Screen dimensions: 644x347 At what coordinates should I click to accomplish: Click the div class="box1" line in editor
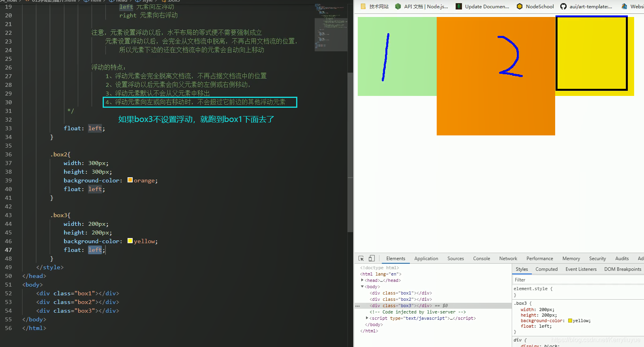(x=77, y=293)
